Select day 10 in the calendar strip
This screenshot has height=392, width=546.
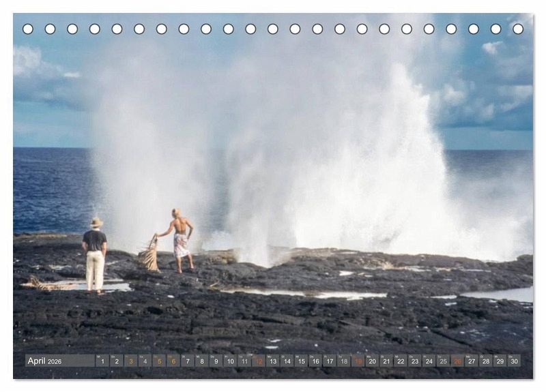(231, 361)
